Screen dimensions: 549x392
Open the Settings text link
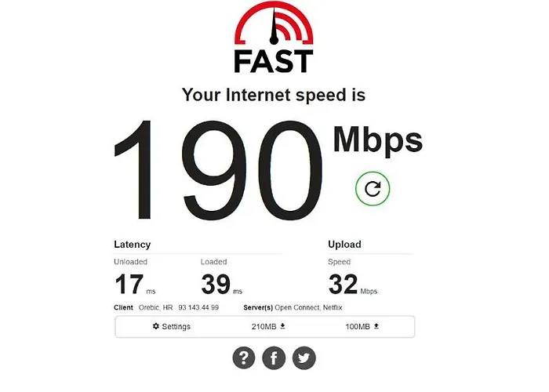[176, 327]
